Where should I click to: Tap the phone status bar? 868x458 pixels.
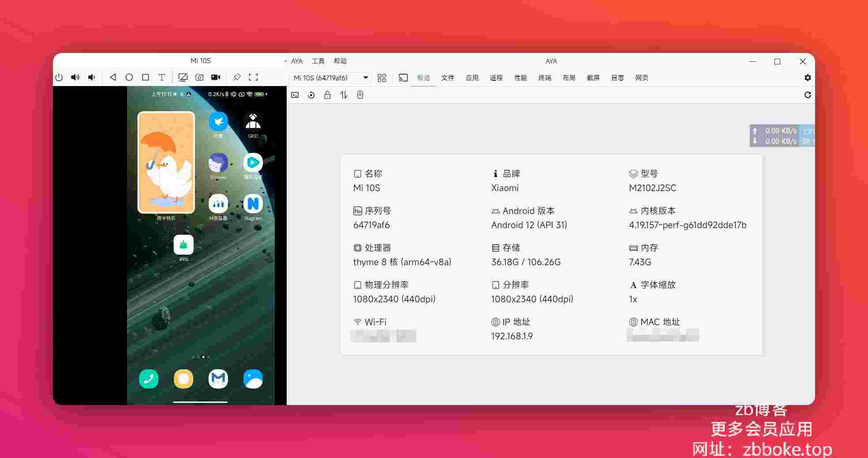click(201, 94)
